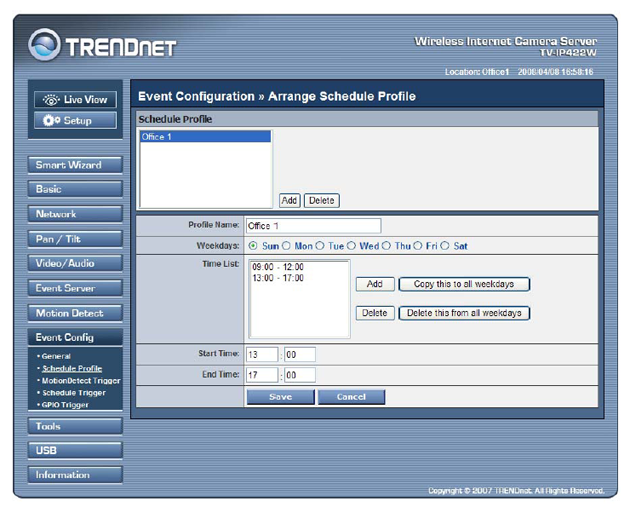Select the Mon weekday radio button

(286, 245)
